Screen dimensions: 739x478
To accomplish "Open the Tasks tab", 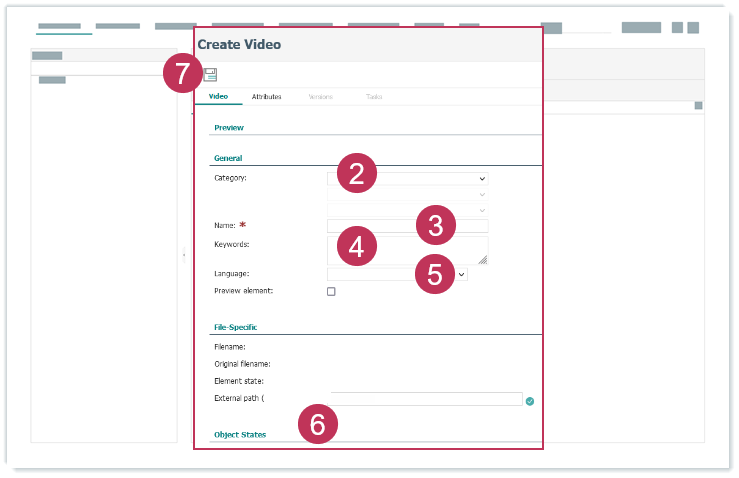I will tap(373, 97).
